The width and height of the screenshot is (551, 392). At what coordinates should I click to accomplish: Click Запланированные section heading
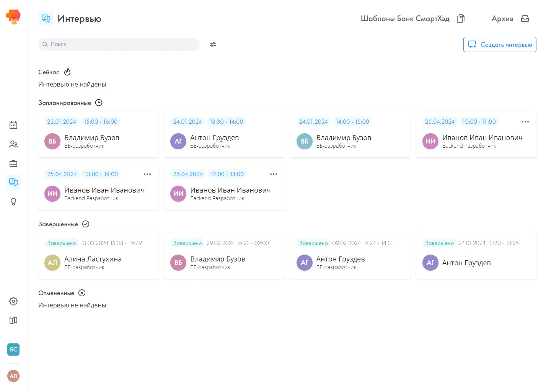tap(65, 103)
